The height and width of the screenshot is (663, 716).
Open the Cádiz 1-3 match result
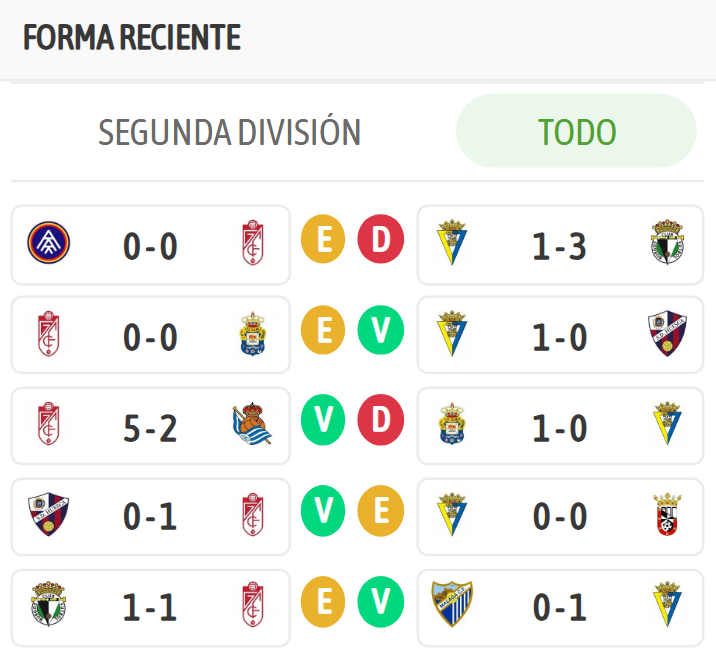559,245
